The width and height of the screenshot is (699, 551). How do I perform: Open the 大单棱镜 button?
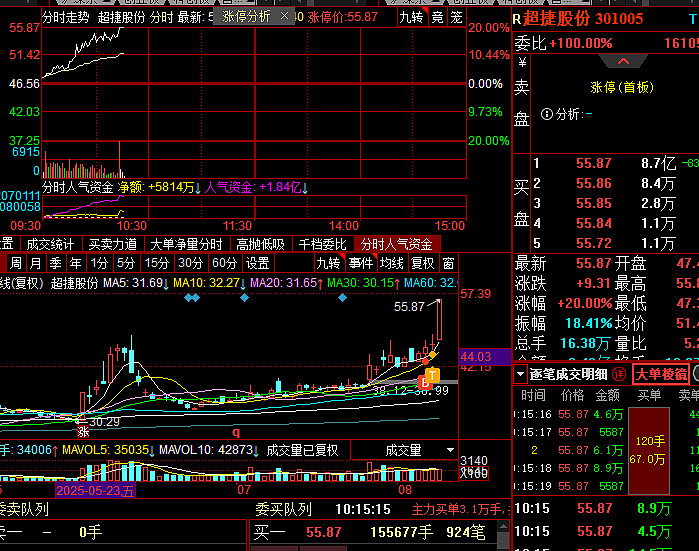(661, 374)
